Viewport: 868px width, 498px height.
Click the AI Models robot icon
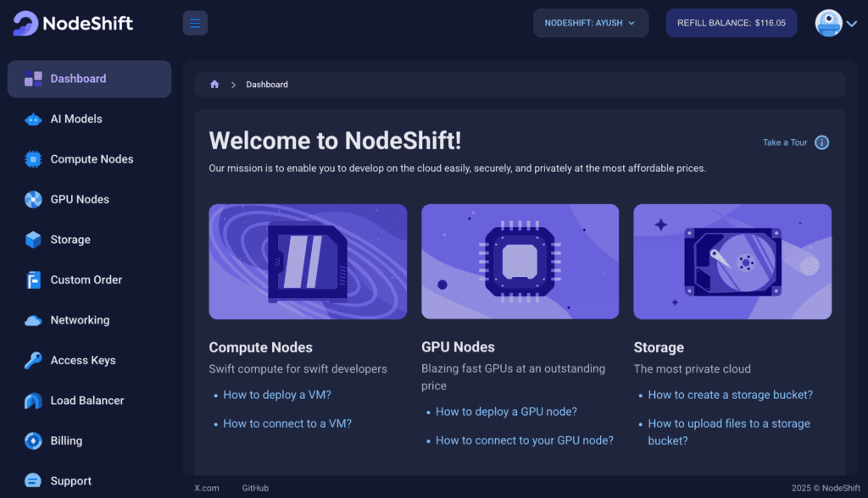[x=33, y=119]
